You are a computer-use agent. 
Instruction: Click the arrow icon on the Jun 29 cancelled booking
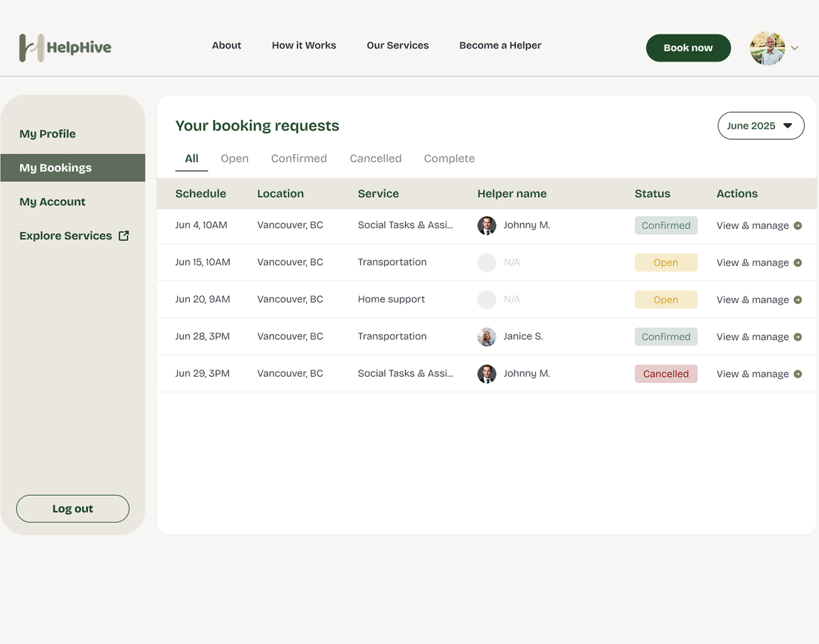click(799, 373)
